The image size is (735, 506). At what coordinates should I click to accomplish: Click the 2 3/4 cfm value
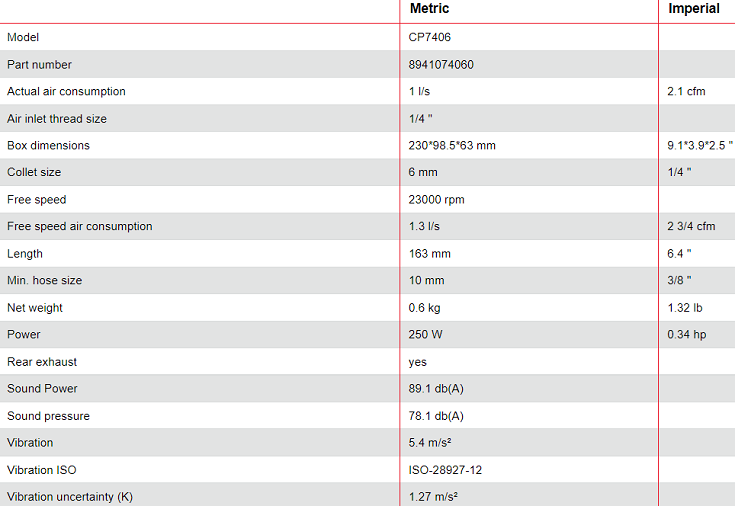691,227
